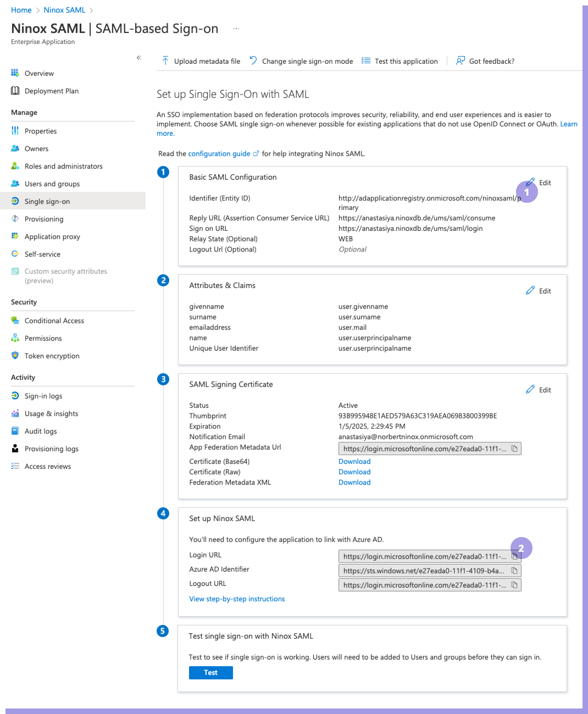
Task: Click the Roles and administrators icon
Action: 15,166
